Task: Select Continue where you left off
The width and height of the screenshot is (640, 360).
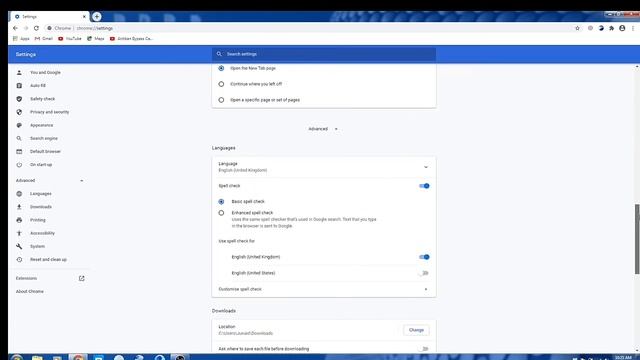Action: (221, 84)
